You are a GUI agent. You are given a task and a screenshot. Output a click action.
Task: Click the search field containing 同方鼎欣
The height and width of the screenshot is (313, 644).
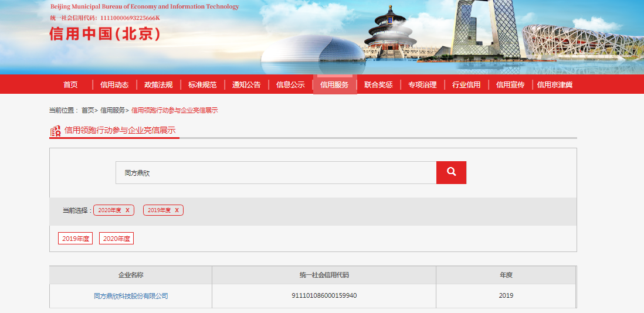click(x=276, y=173)
